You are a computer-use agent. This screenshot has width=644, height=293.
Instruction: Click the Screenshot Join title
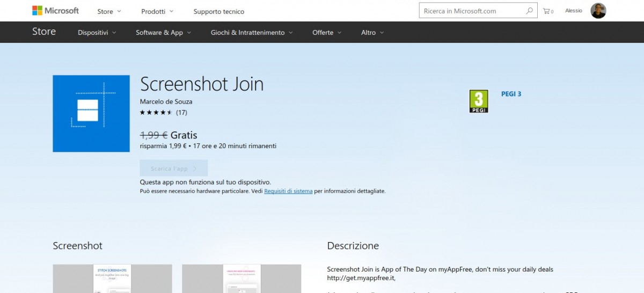tap(202, 84)
